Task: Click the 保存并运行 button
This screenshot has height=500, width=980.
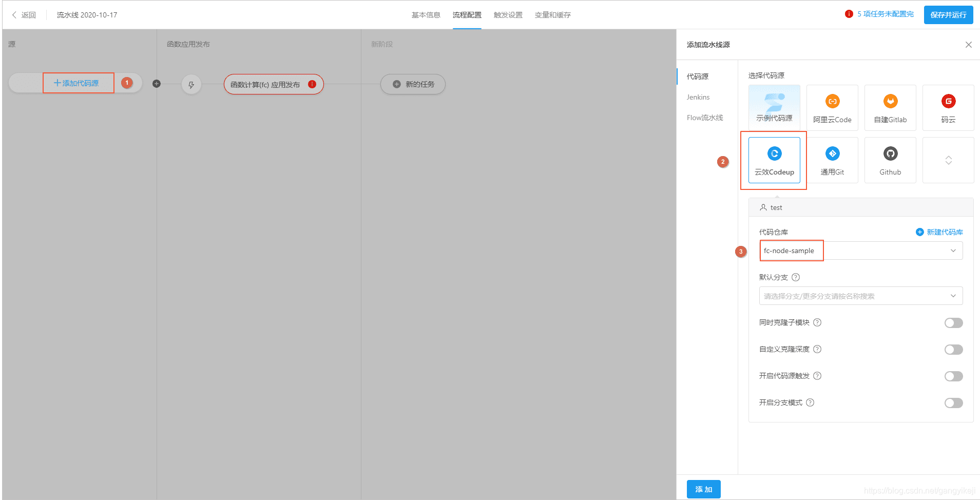Action: pos(948,15)
